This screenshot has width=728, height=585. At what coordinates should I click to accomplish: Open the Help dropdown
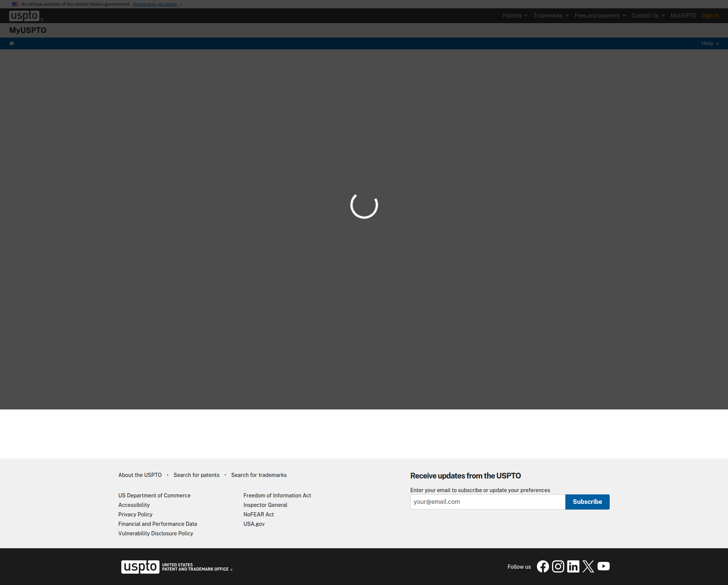[x=709, y=43]
